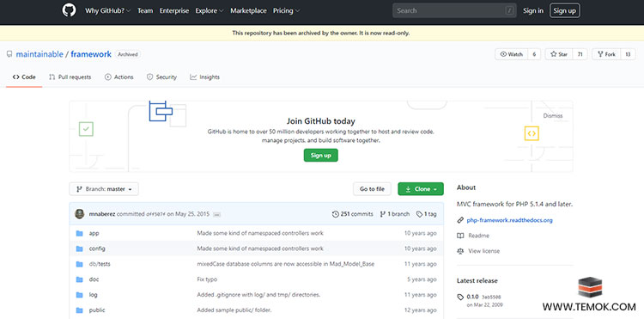644x319 pixels.
Task: Open the db/tests folder
Action: pyautogui.click(x=100, y=264)
